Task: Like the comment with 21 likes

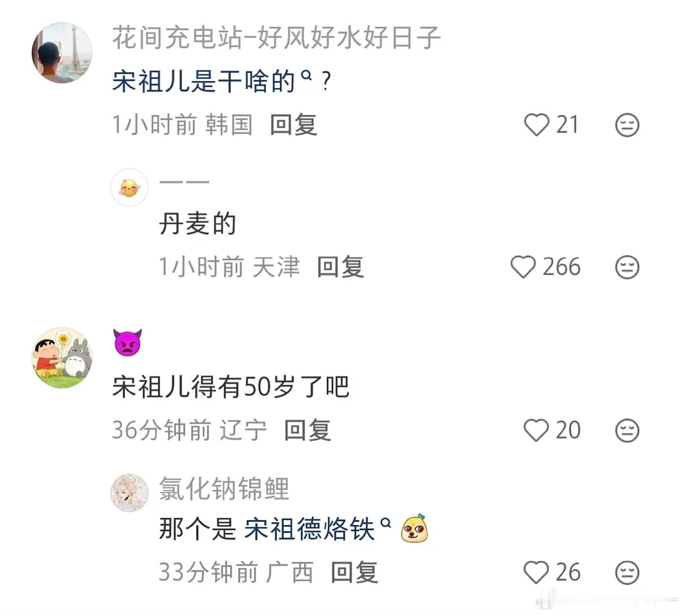Action: tap(536, 125)
